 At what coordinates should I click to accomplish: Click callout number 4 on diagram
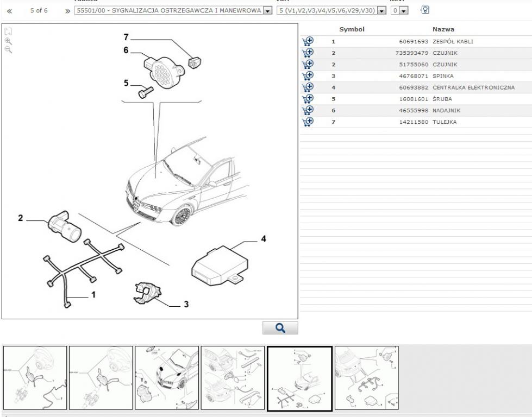pyautogui.click(x=264, y=239)
